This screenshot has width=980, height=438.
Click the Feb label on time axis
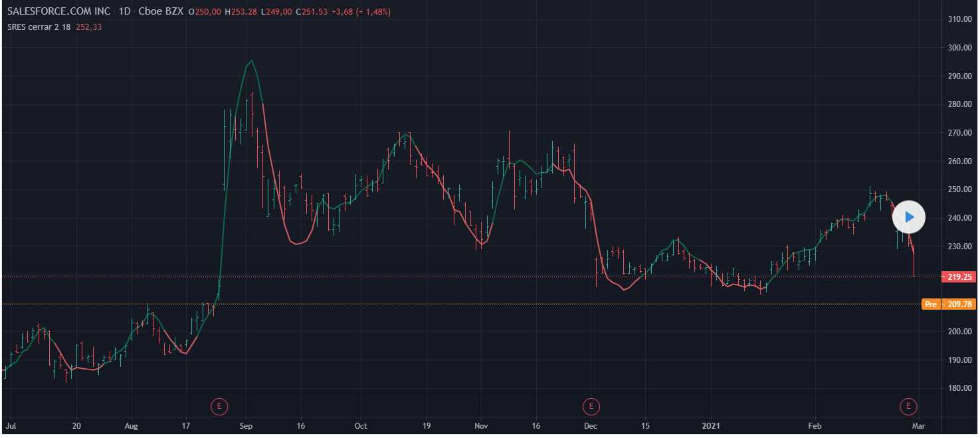[x=815, y=425]
